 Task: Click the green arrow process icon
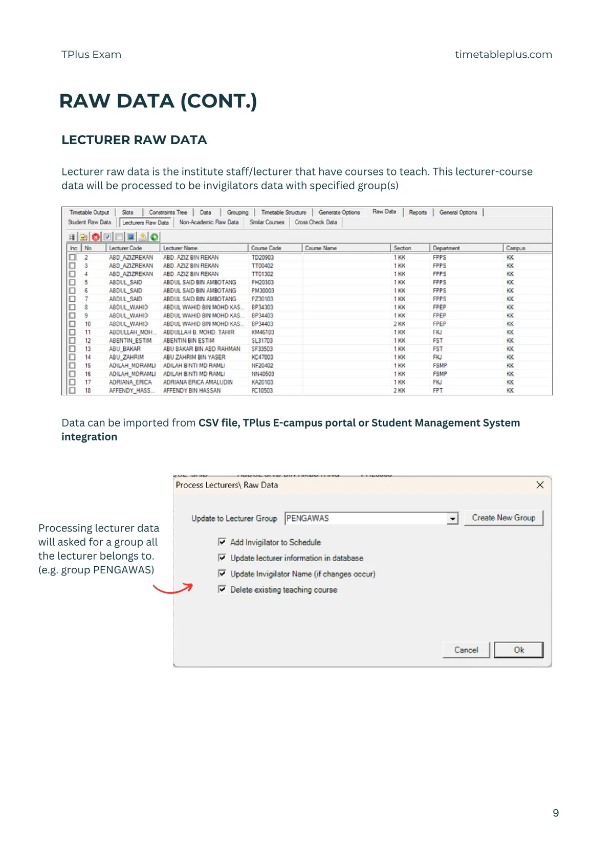155,237
